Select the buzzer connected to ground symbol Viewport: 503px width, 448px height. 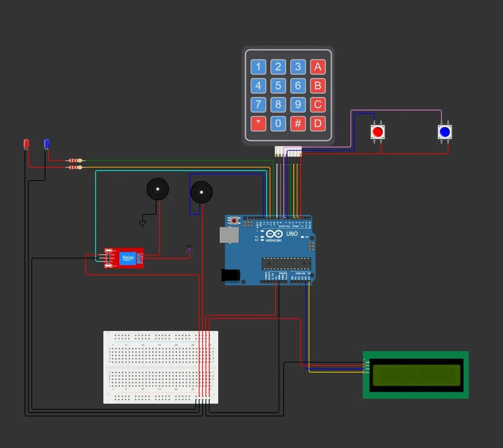[157, 189]
